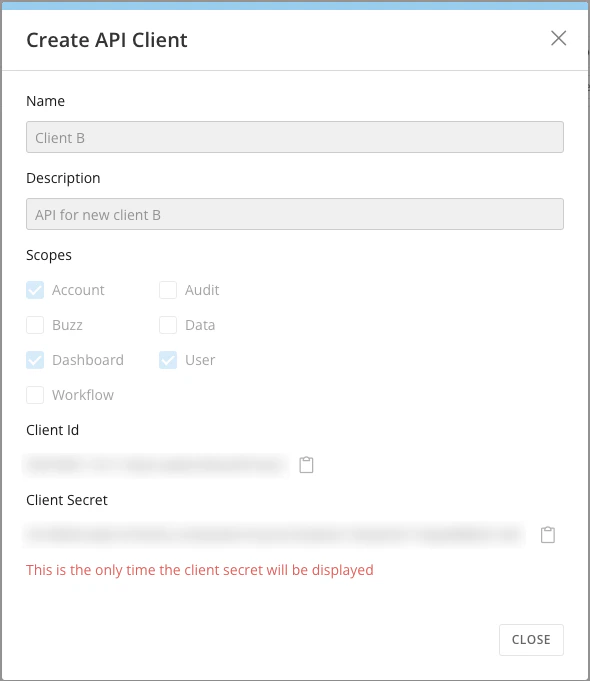Uncheck the Dashboard scope checkbox
590x681 pixels.
(x=35, y=360)
